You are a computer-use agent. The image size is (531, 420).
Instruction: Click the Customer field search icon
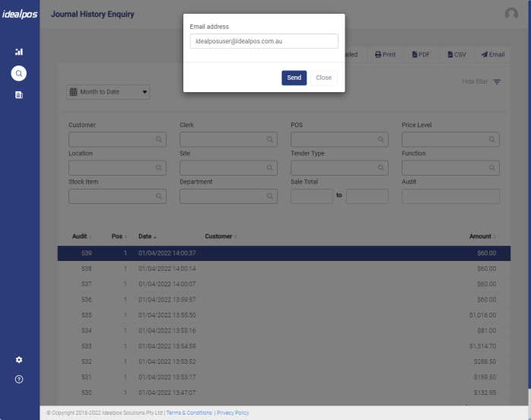click(x=159, y=139)
